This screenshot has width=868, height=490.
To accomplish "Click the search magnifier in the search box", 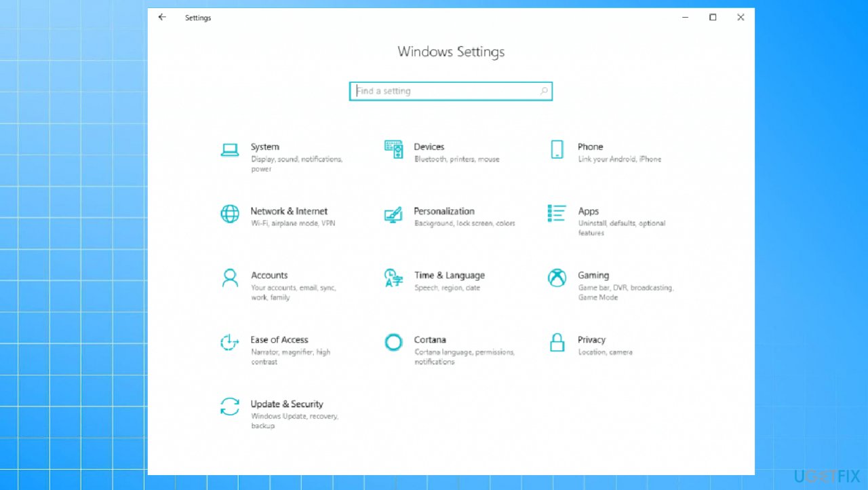I will pyautogui.click(x=543, y=90).
